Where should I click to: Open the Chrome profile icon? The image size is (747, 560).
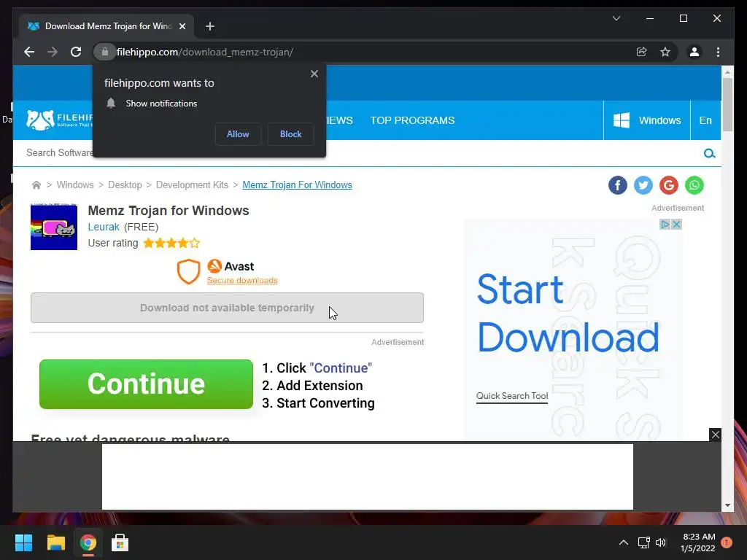click(x=694, y=52)
